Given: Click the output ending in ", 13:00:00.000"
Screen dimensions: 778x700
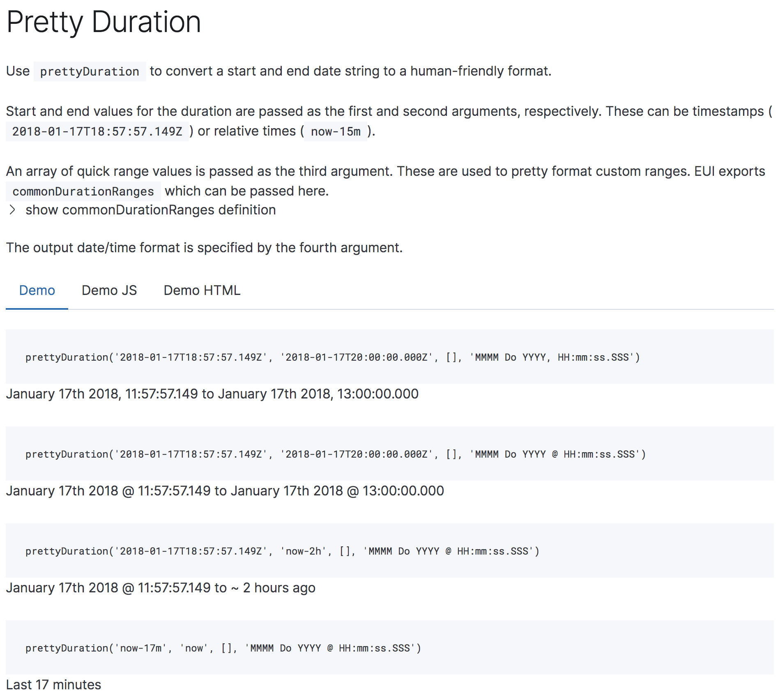Looking at the screenshot, I should (x=212, y=394).
